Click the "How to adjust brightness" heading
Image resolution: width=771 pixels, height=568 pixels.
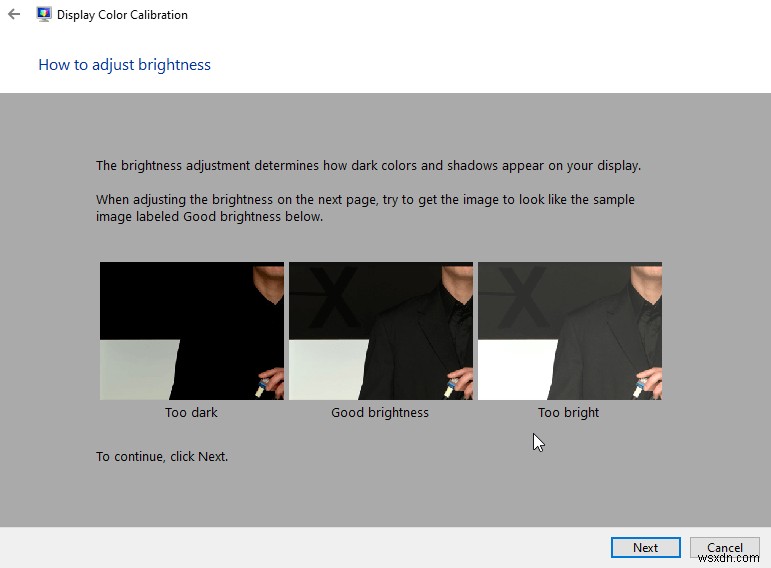point(124,64)
